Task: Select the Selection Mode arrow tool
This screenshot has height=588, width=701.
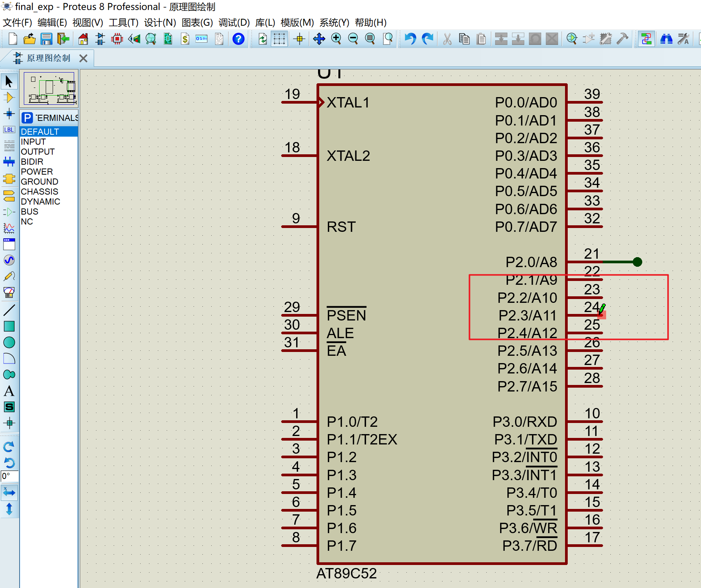Action: tap(9, 81)
